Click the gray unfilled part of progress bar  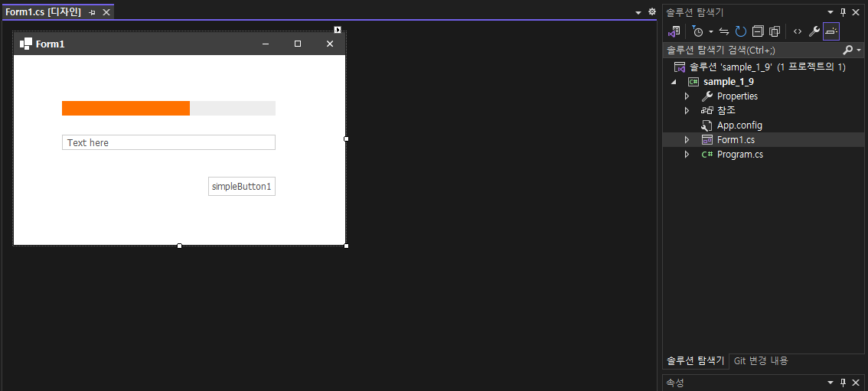233,109
